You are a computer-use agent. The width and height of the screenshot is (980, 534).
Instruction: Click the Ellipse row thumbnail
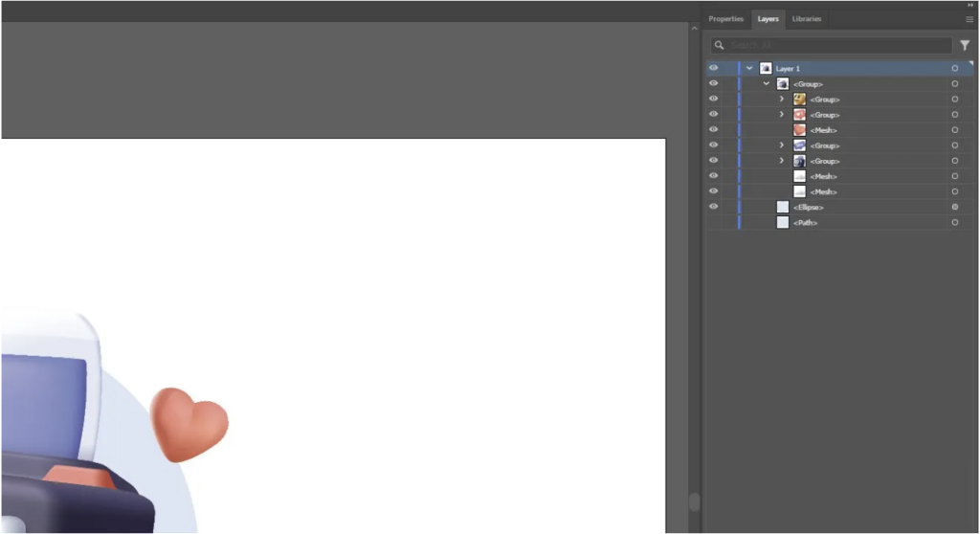pos(783,207)
